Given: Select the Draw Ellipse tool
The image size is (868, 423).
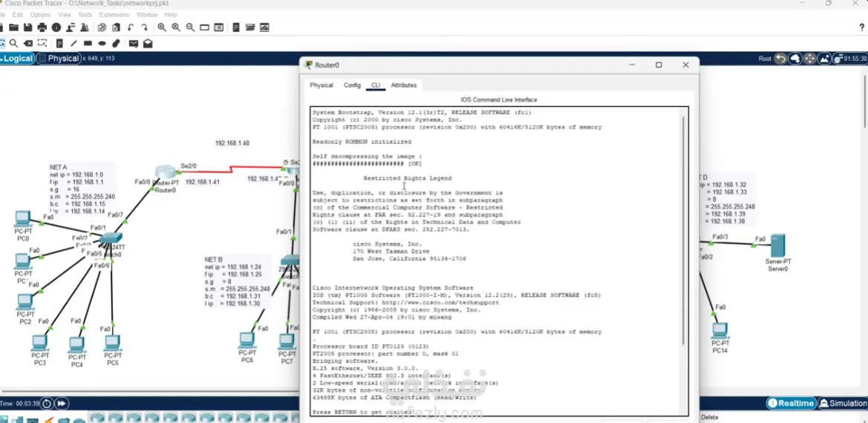Looking at the screenshot, I should point(102,43).
